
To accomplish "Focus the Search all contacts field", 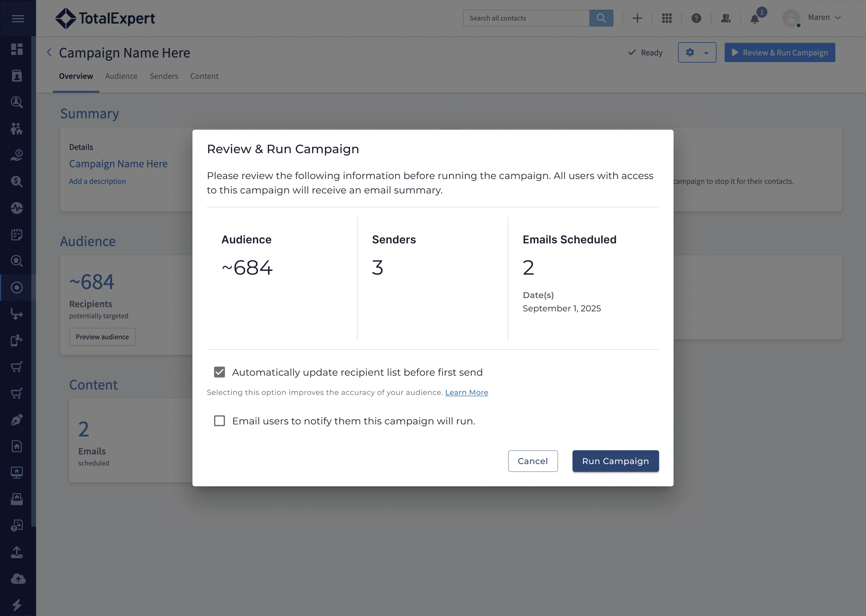I will pos(526,18).
